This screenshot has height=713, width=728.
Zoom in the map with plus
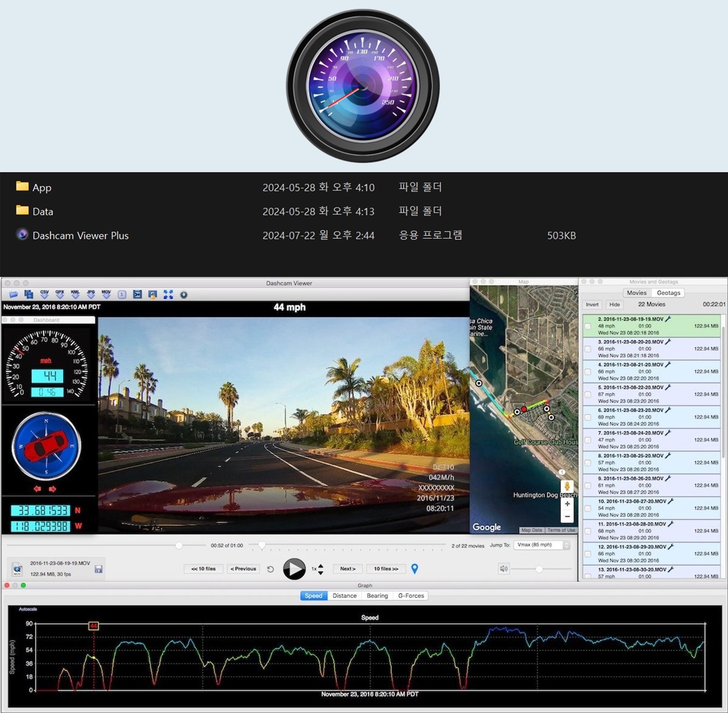(567, 504)
